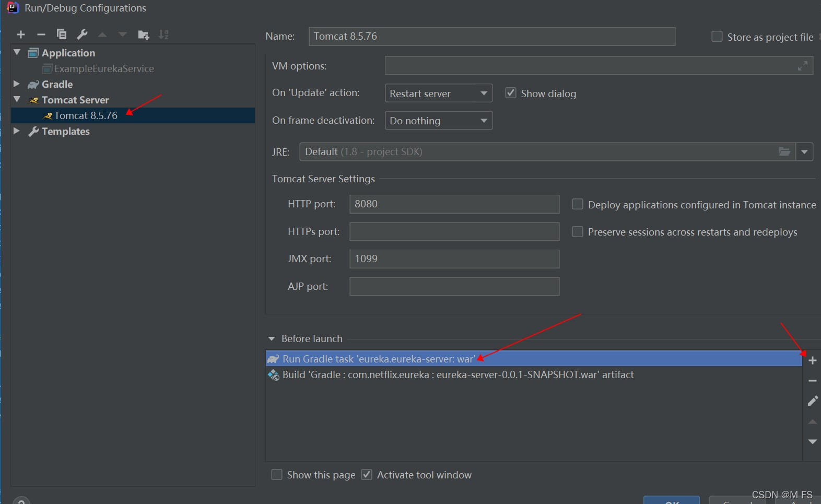
Task: Move Before launch task up
Action: tap(813, 421)
